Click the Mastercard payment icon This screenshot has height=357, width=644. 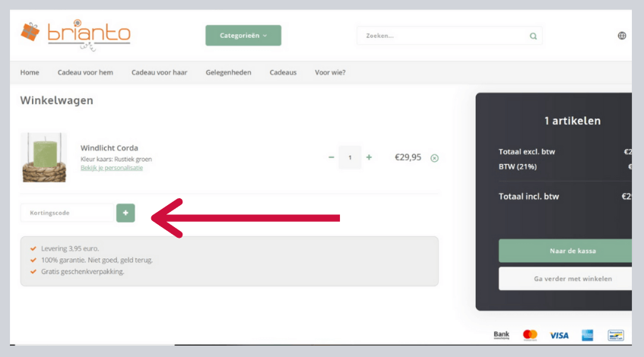click(530, 335)
